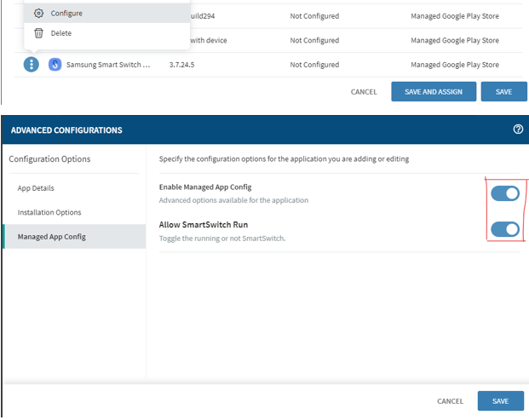Disable the Enable Managed App Config toggle

(505, 193)
